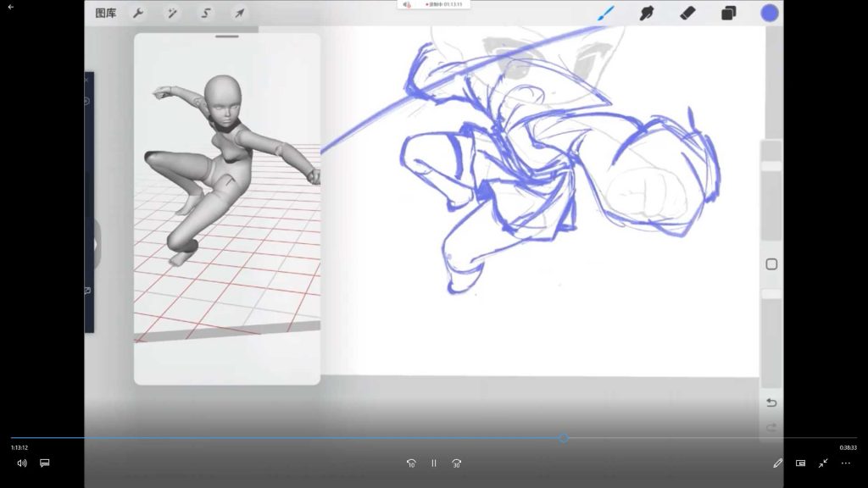Screen dimensions: 868x488
Task: Select the Brush tool
Action: click(606, 13)
